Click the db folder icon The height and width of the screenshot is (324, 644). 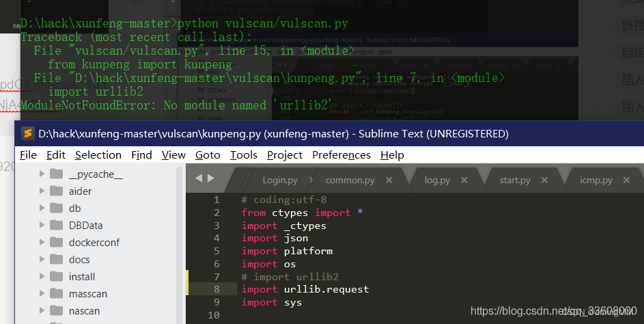pos(56,208)
